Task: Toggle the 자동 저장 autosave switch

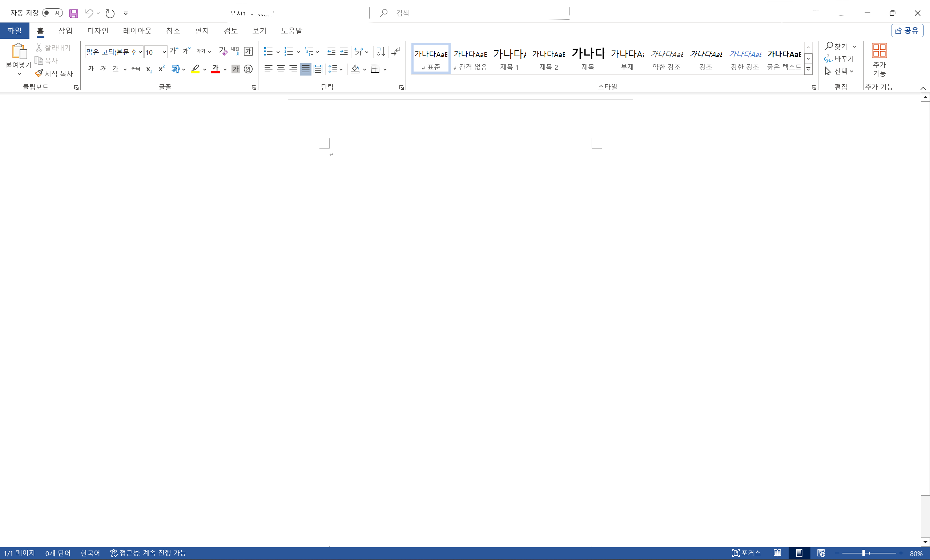Action: point(52,13)
